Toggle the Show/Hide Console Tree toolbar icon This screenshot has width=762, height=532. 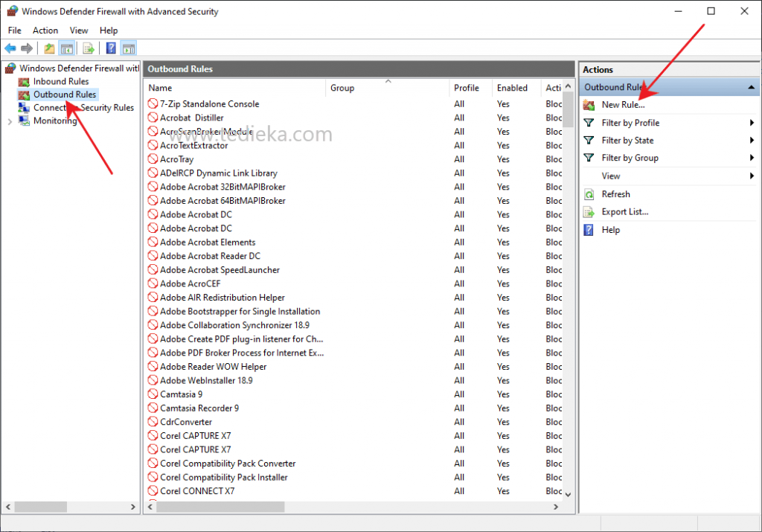coord(66,48)
